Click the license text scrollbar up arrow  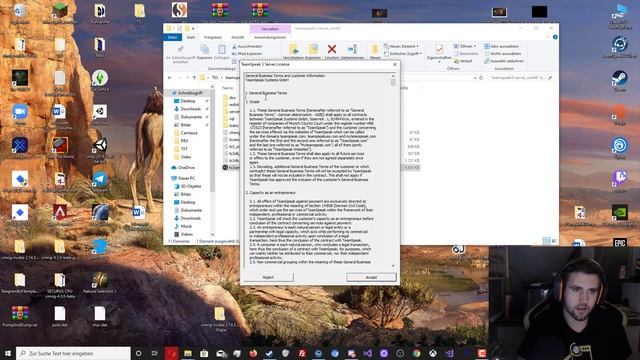pos(393,76)
